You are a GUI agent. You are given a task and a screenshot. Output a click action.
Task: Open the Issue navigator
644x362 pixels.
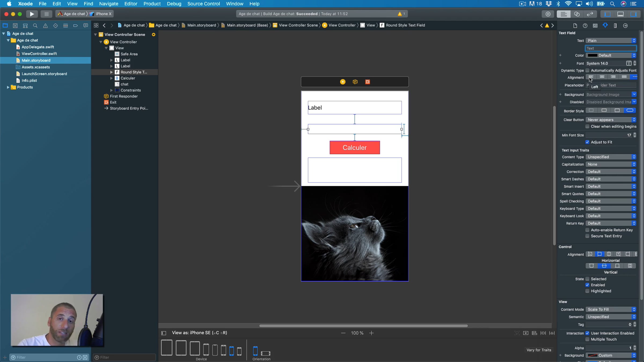pyautogui.click(x=45, y=25)
